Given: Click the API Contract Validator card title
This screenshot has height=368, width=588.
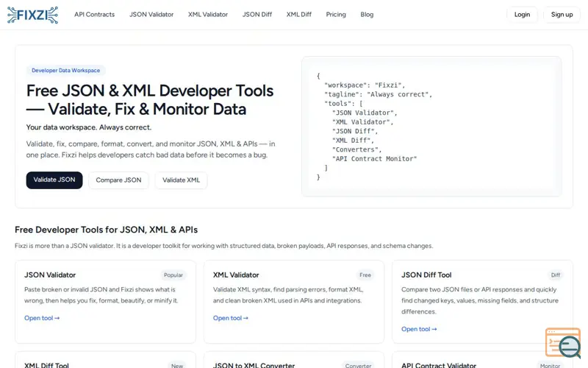Looking at the screenshot, I should click(439, 365).
